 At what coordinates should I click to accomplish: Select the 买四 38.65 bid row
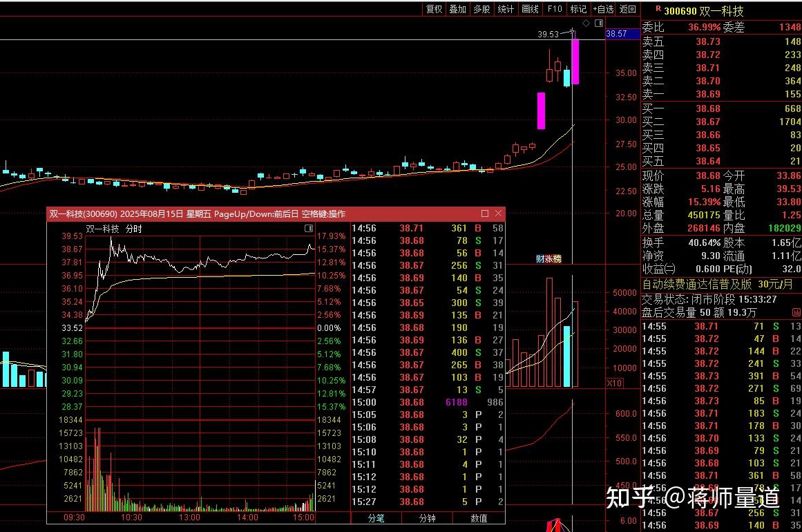[x=722, y=149]
